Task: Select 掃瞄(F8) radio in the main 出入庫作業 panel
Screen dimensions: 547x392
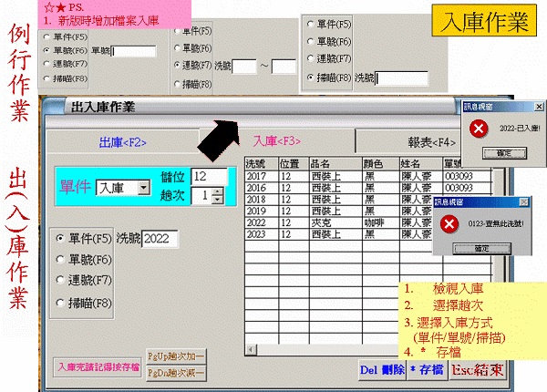Action: [x=61, y=302]
